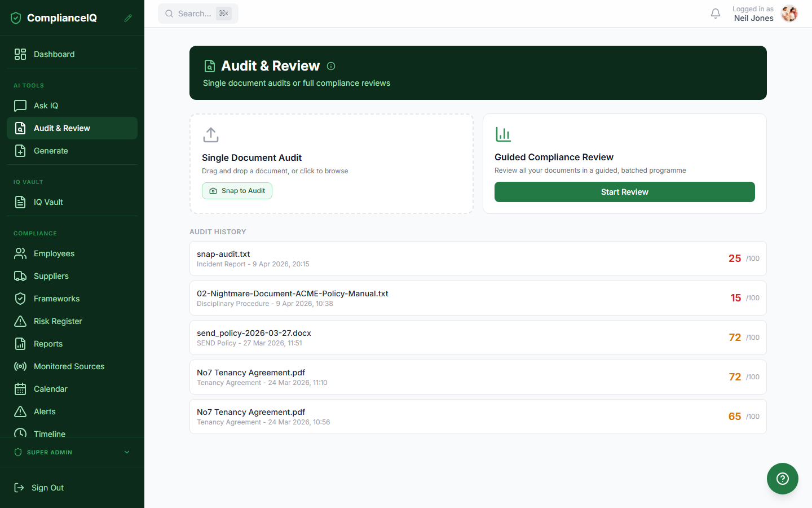812x508 pixels.
Task: Expand the Super Admin section chevron
Action: [127, 452]
